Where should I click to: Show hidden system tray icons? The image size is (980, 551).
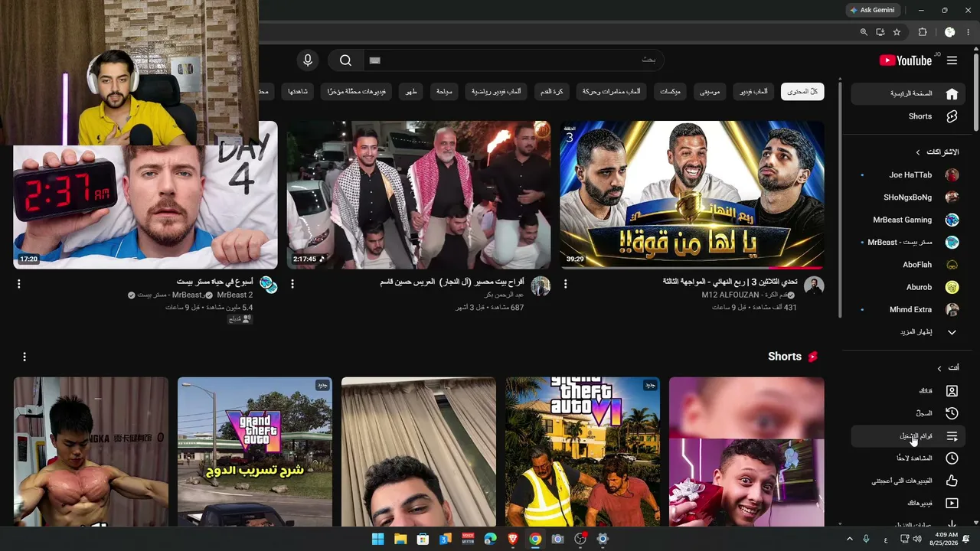pyautogui.click(x=849, y=539)
